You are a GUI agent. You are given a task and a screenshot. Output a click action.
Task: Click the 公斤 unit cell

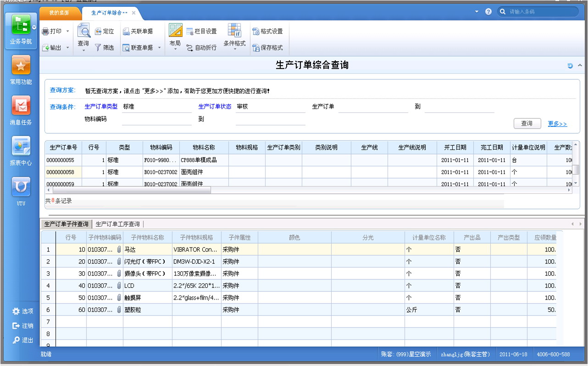429,310
